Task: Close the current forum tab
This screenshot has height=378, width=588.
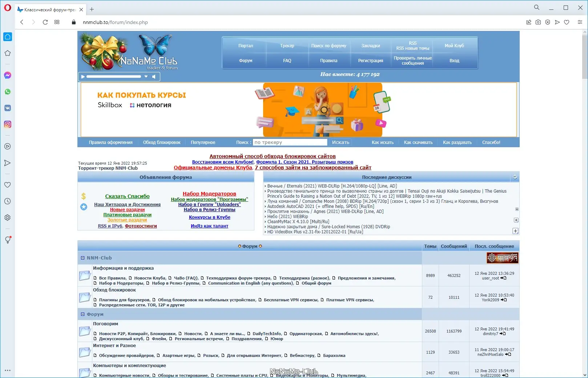Action: click(x=81, y=9)
